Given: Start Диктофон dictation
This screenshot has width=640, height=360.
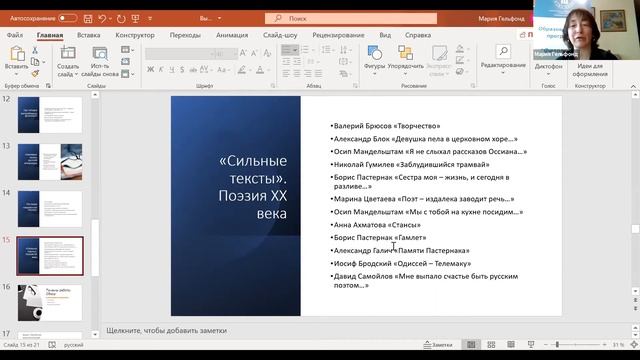Looking at the screenshot, I should tap(548, 68).
